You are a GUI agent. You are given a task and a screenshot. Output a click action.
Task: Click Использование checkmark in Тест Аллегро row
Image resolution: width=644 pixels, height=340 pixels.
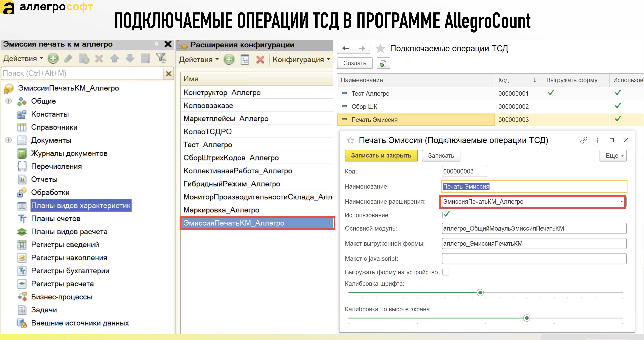tap(618, 93)
